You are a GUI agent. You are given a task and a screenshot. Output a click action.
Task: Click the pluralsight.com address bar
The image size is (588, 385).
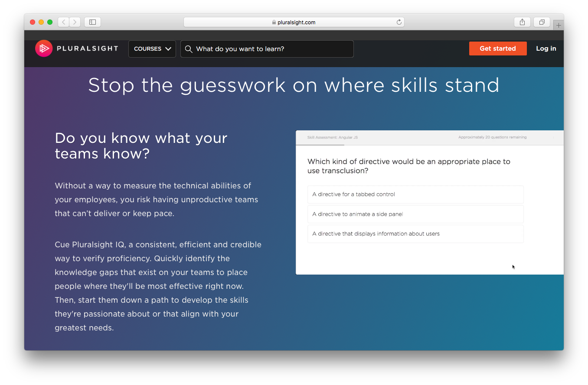(x=294, y=22)
